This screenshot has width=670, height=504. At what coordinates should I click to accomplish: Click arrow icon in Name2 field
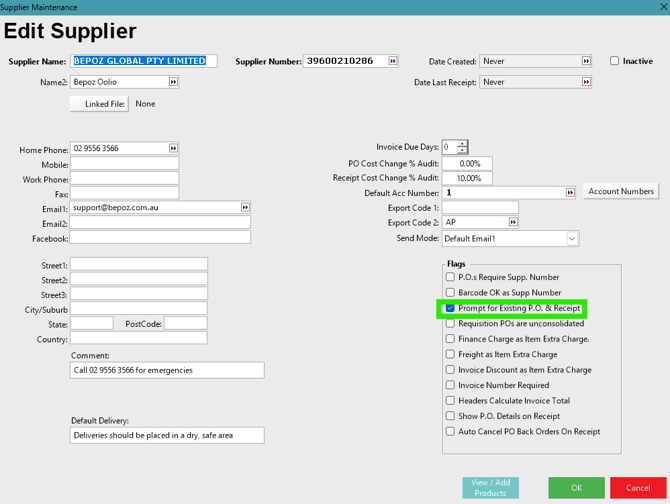(173, 82)
